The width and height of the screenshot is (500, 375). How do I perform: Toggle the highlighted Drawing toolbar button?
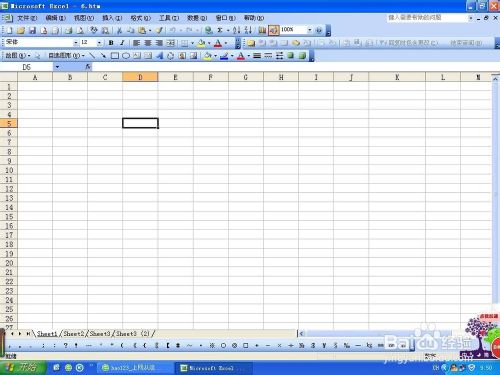274,30
